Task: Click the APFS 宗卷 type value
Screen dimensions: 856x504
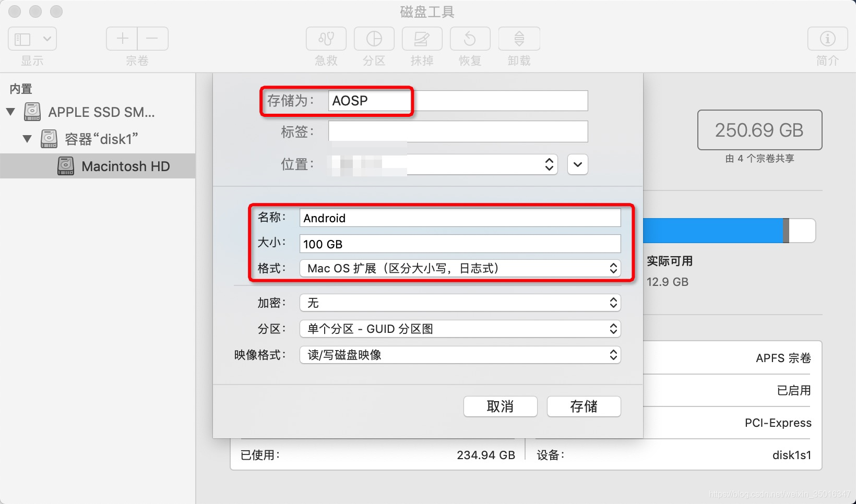Action: click(783, 358)
